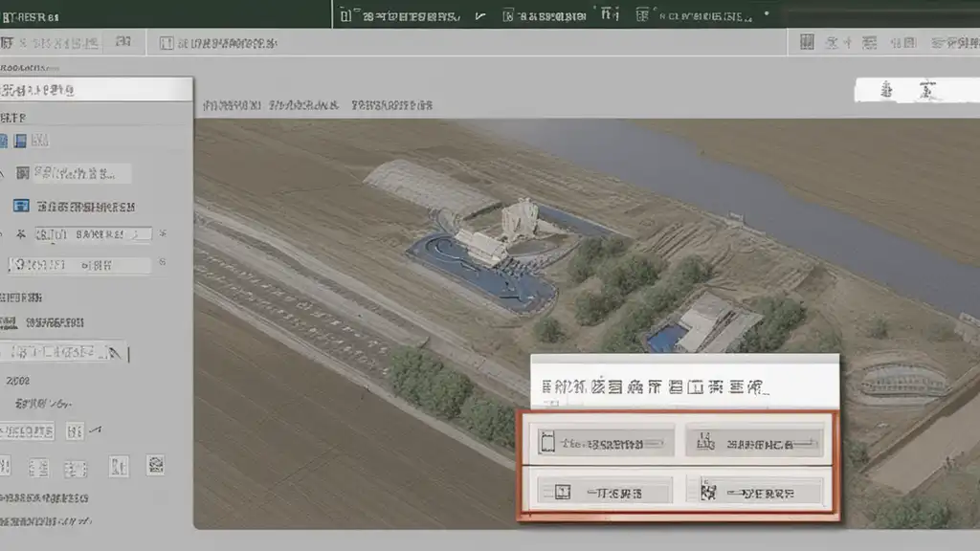Select the first tab label above the aerial image
The image size is (980, 551).
(232, 105)
